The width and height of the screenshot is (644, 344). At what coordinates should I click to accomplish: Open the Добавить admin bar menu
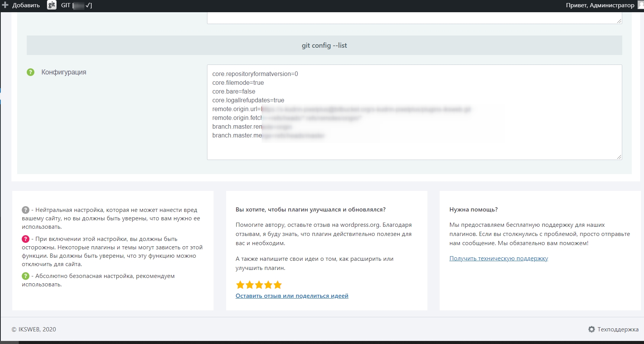[x=21, y=5]
